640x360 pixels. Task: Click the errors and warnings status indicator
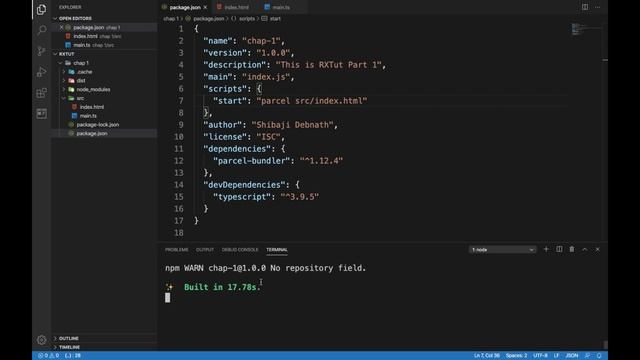[x=49, y=356]
